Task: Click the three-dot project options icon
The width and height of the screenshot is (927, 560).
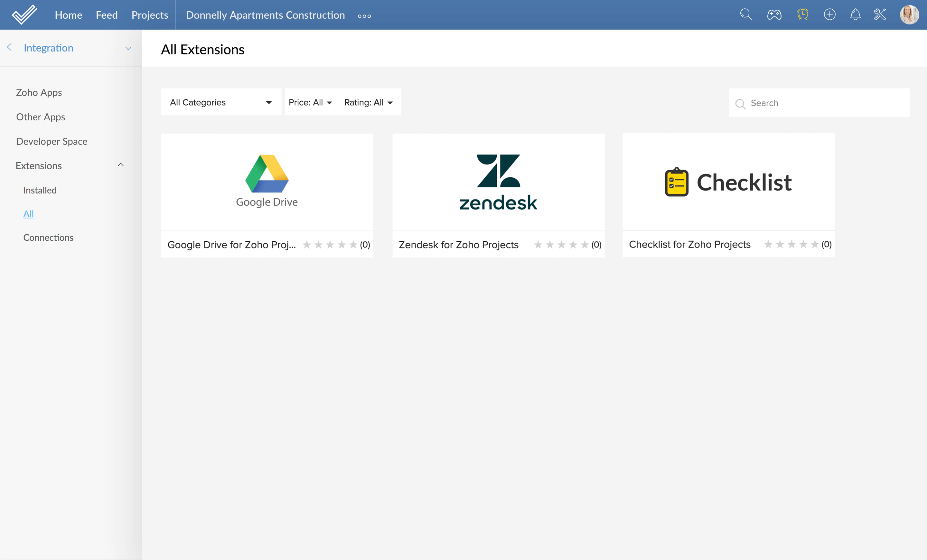Action: click(x=364, y=16)
